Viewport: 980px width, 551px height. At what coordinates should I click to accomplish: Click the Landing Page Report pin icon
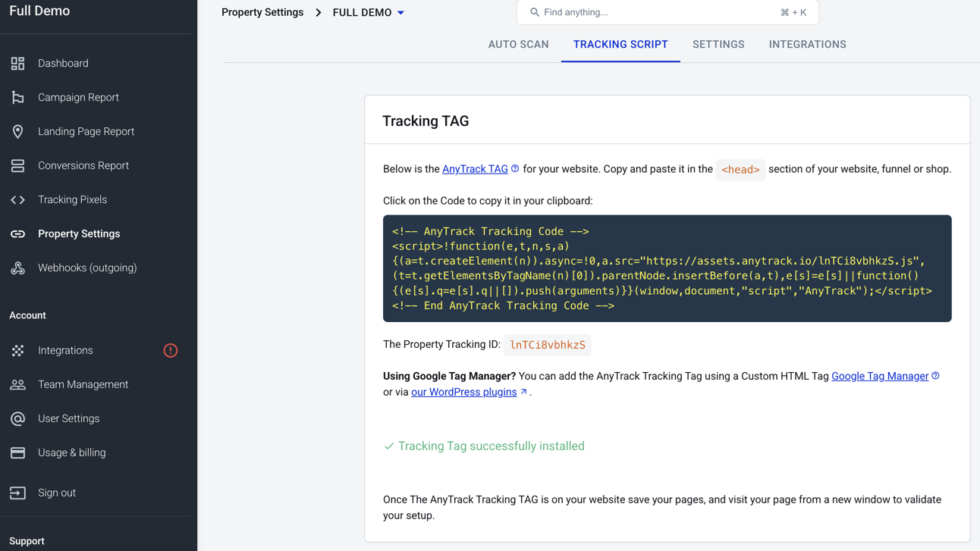click(17, 132)
